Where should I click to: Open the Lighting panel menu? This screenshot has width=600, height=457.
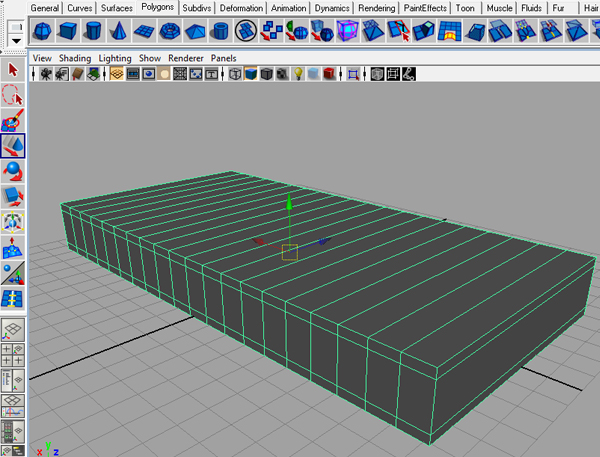pyautogui.click(x=115, y=58)
